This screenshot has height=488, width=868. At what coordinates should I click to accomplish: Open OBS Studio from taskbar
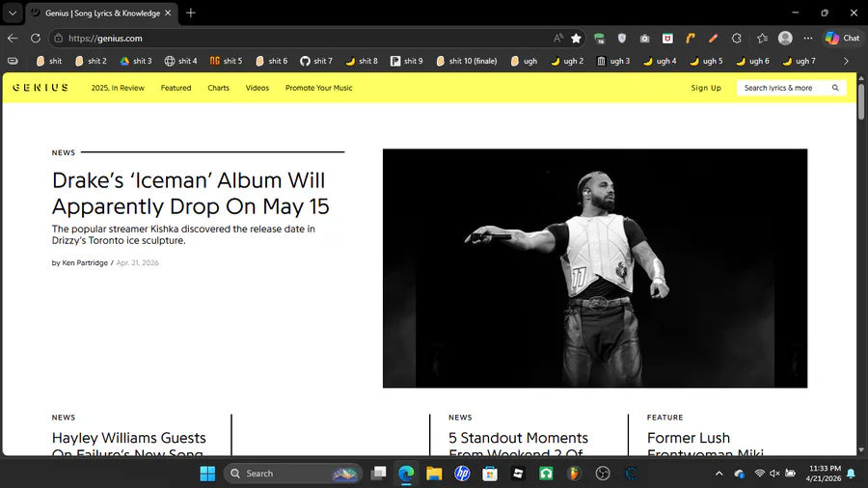point(602,474)
